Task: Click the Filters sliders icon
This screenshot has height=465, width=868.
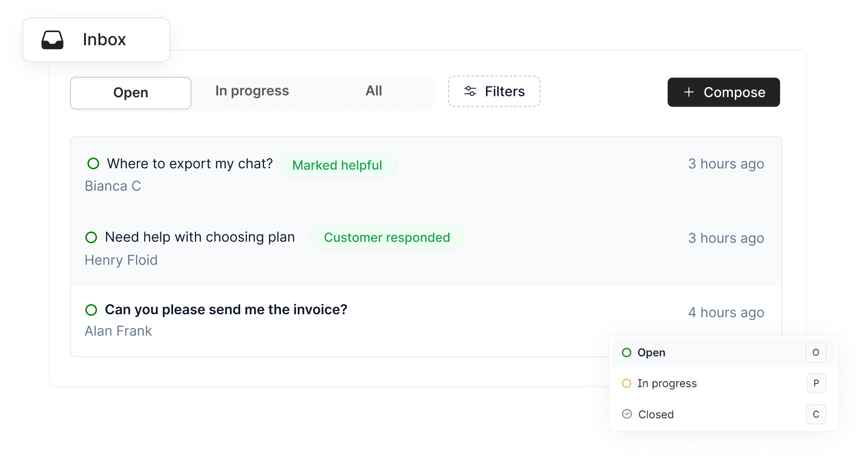Action: coord(470,91)
